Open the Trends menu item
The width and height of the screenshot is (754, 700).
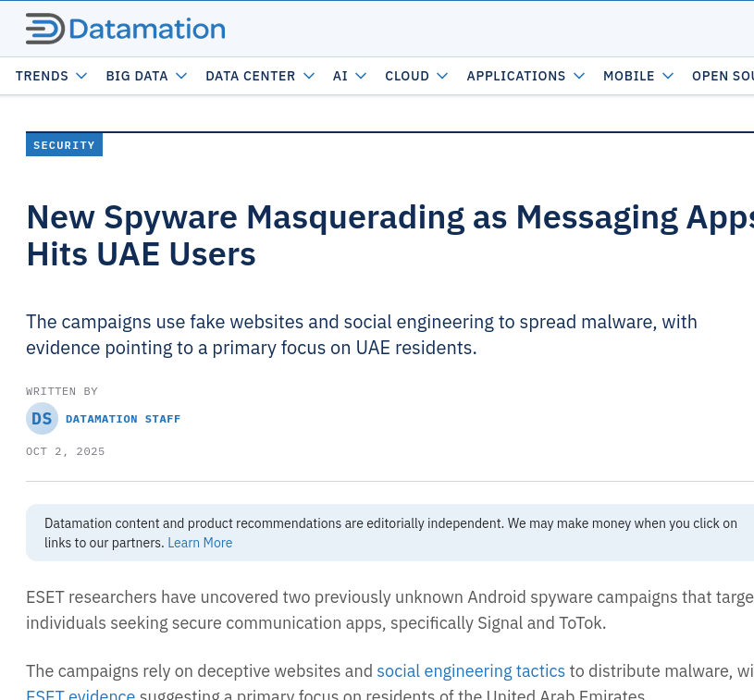42,76
